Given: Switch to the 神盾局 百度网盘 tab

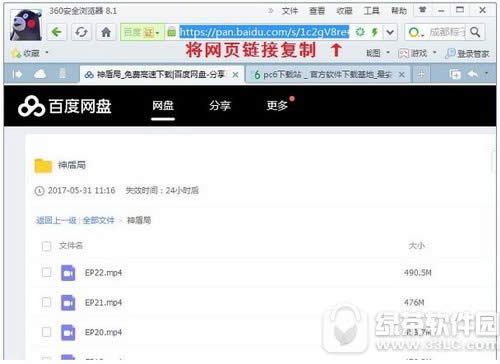Looking at the screenshot, I should pyautogui.click(x=162, y=75).
